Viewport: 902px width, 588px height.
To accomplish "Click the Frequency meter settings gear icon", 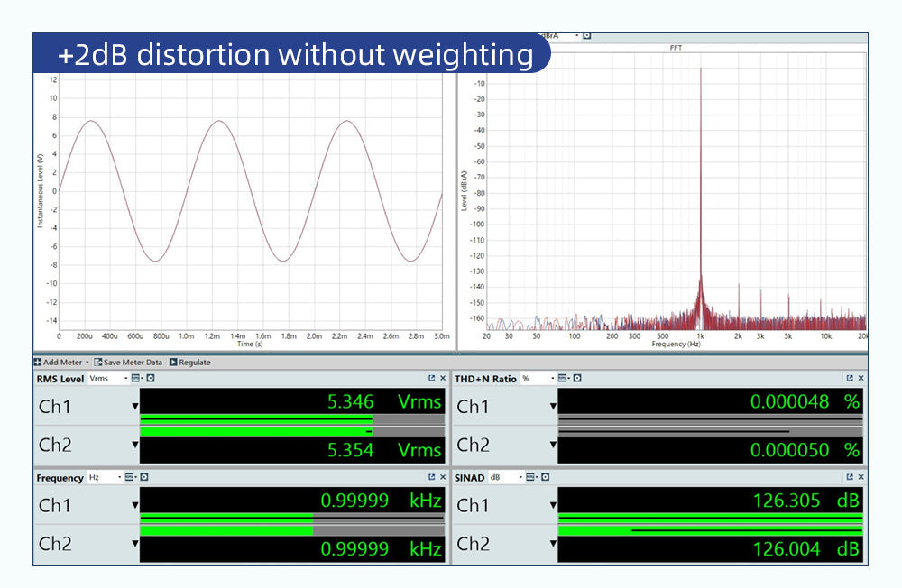I will pyautogui.click(x=143, y=478).
